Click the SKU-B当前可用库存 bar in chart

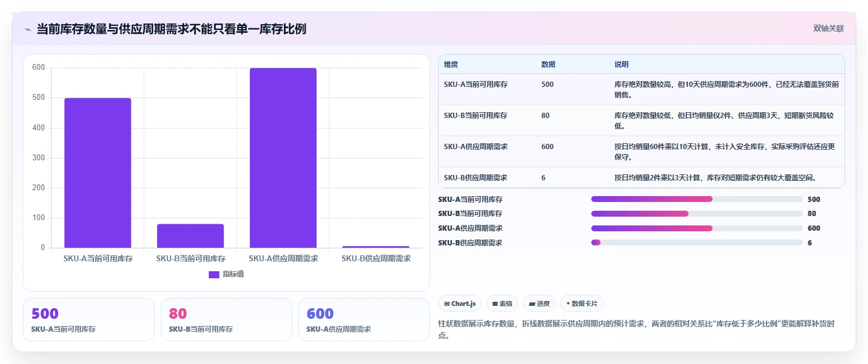click(190, 236)
